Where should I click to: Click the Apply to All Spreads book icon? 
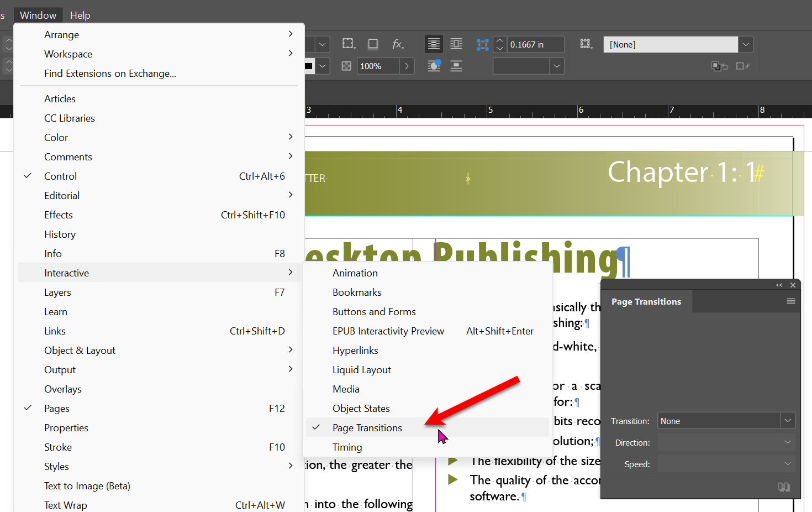pyautogui.click(x=784, y=487)
